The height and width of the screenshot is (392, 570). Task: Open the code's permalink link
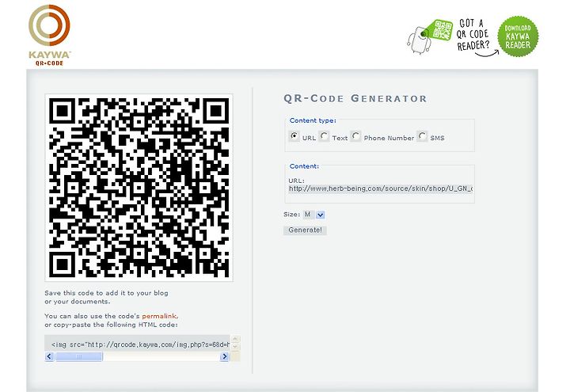click(160, 316)
